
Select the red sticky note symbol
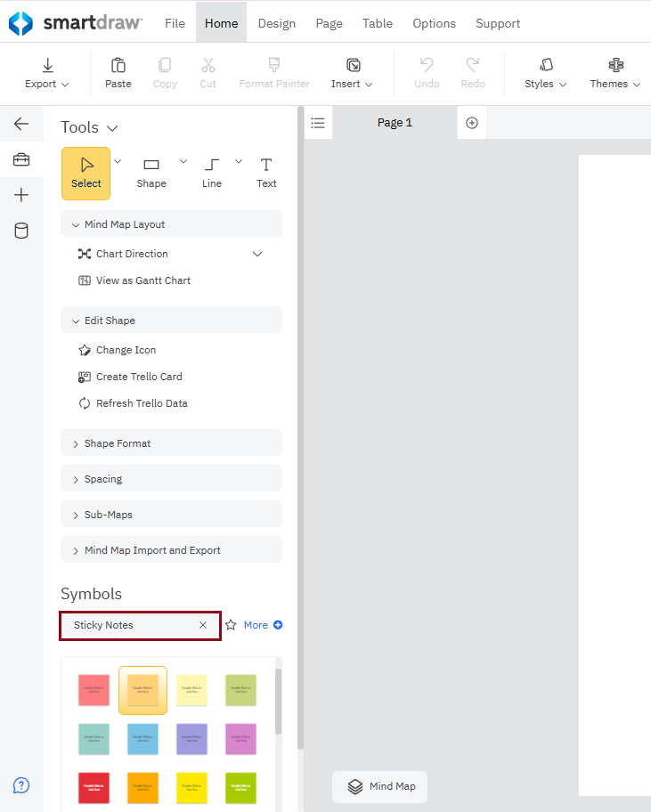[x=94, y=788]
